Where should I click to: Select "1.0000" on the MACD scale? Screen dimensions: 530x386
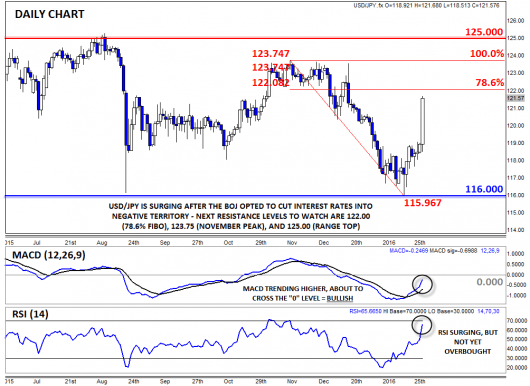pyautogui.click(x=516, y=254)
